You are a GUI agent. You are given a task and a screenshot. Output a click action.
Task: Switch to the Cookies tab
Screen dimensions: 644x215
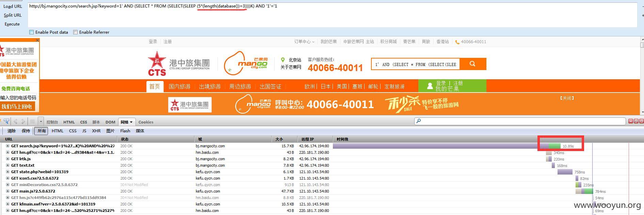tap(146, 122)
